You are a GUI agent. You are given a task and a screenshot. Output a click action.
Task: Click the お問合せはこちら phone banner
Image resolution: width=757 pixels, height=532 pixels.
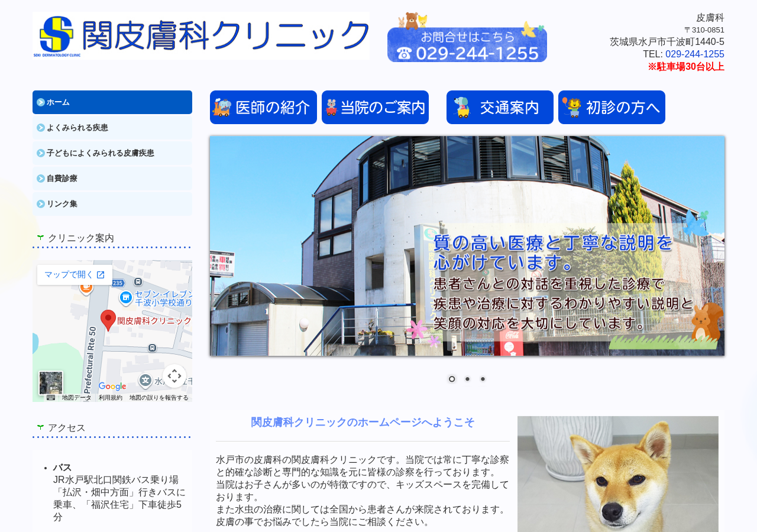467,37
